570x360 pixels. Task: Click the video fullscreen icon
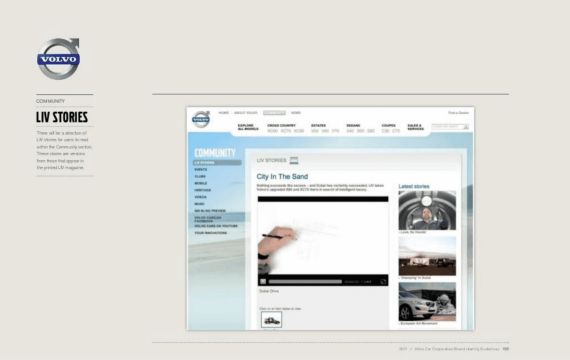383,281
